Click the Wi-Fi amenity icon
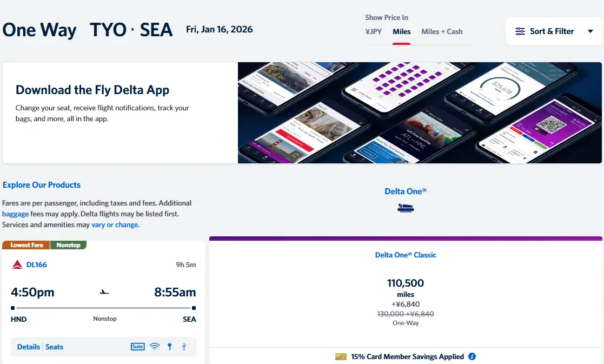Viewport: 604px width, 364px height. click(155, 347)
